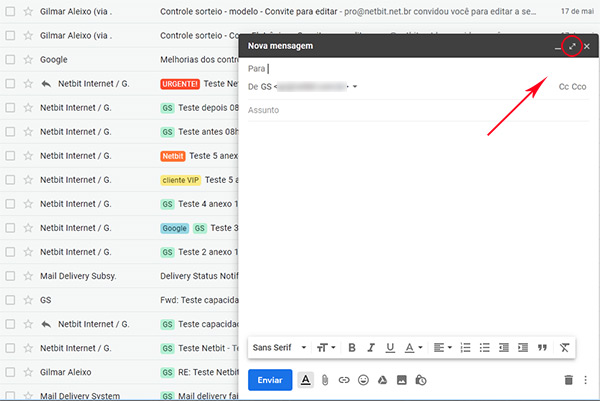Apply blockquote formatting
Screen dimensions: 600x401
pyautogui.click(x=542, y=347)
